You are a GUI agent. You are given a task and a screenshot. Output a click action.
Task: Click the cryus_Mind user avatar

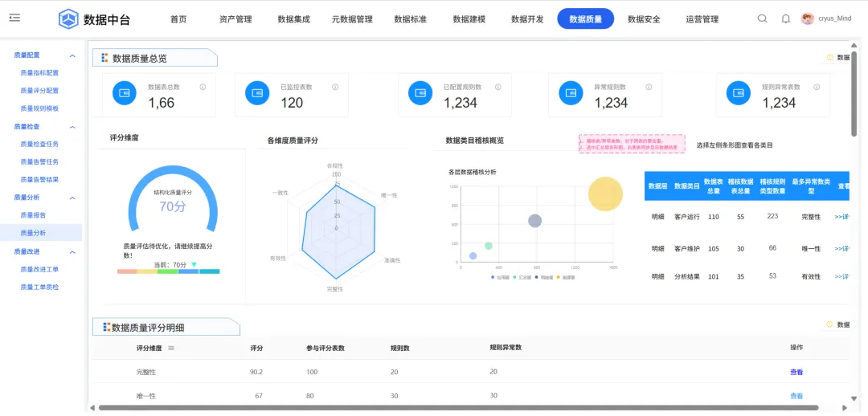pyautogui.click(x=808, y=18)
